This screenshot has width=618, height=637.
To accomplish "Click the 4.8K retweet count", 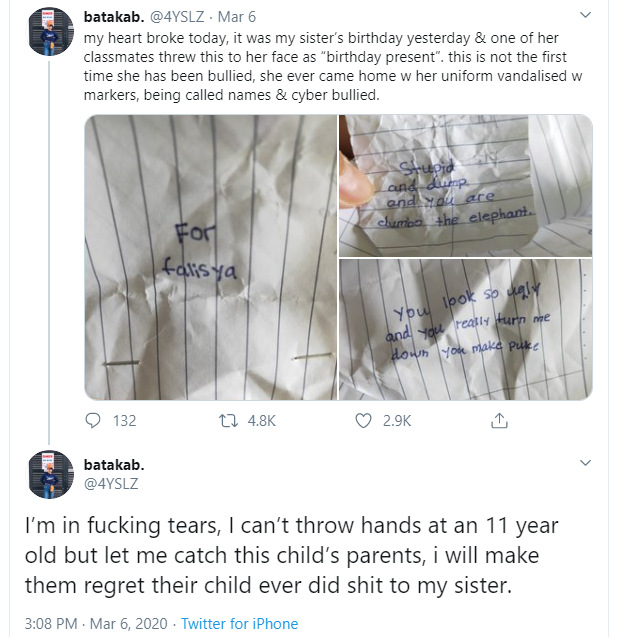I will 260,421.
